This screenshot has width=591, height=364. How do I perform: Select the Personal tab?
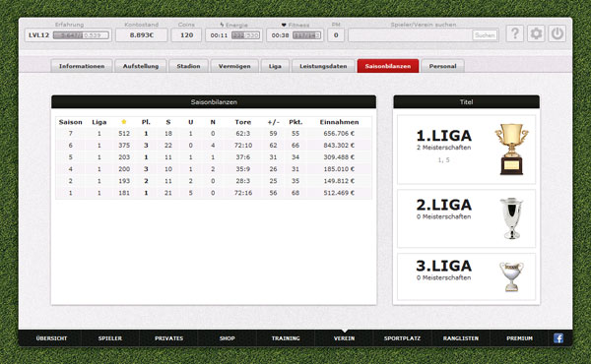(x=442, y=66)
